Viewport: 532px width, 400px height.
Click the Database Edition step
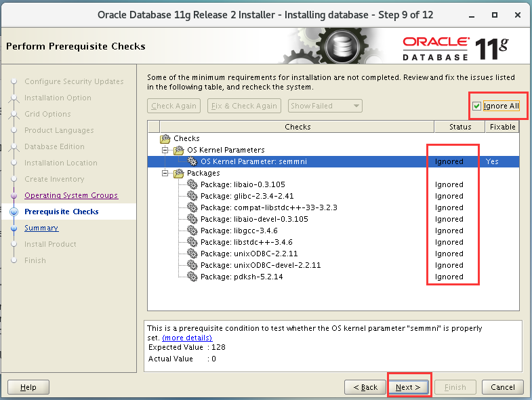[54, 146]
